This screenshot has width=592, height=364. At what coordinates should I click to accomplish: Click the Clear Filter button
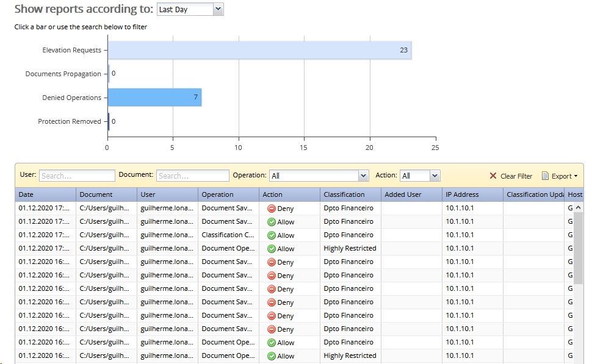tap(511, 176)
